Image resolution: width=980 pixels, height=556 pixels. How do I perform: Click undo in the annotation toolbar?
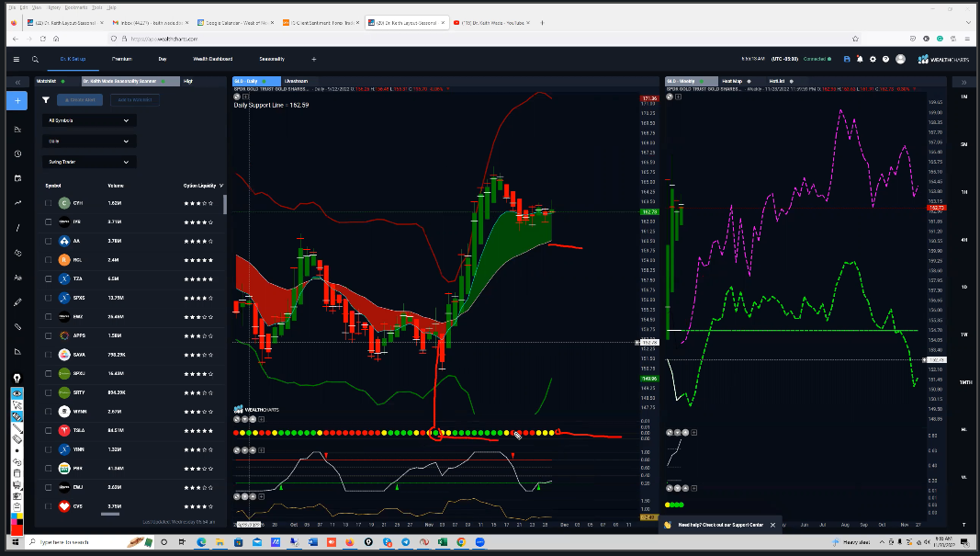pos(17,462)
